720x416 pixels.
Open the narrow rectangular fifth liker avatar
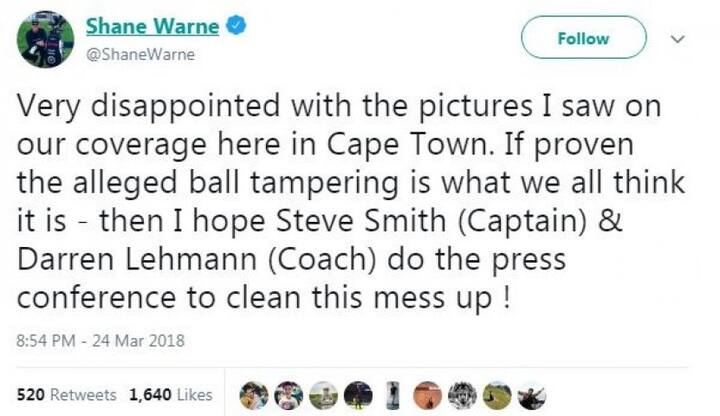[x=393, y=395]
